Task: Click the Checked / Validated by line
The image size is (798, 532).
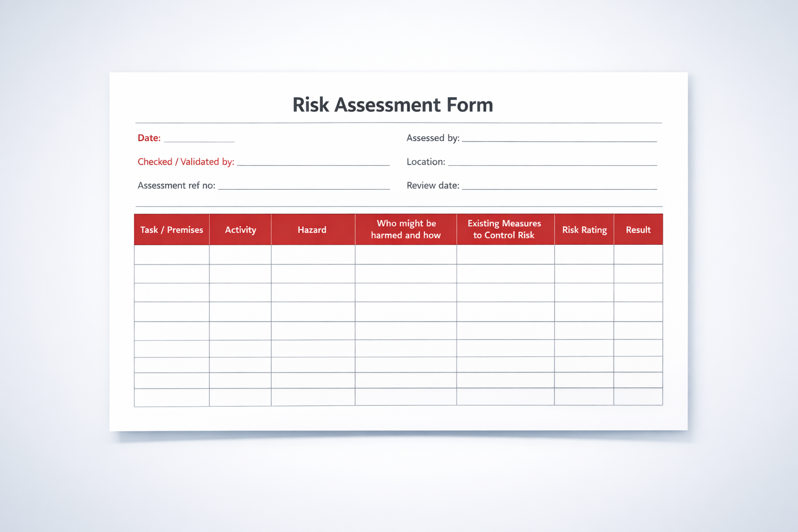Action: click(313, 165)
